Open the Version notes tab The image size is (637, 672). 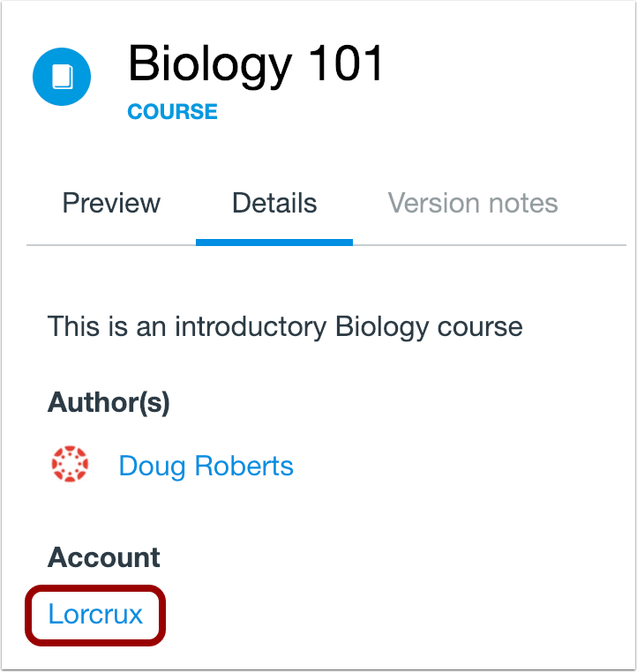point(473,204)
